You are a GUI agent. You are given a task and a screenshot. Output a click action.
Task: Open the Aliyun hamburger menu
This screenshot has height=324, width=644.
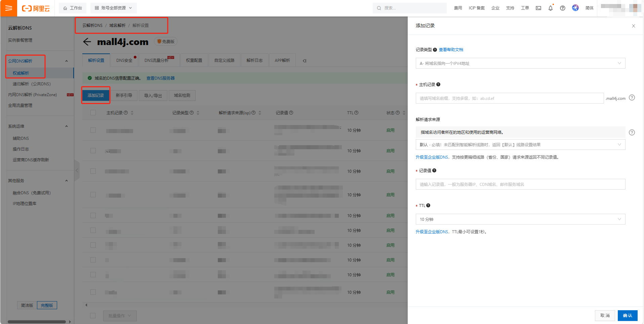[x=8, y=8]
